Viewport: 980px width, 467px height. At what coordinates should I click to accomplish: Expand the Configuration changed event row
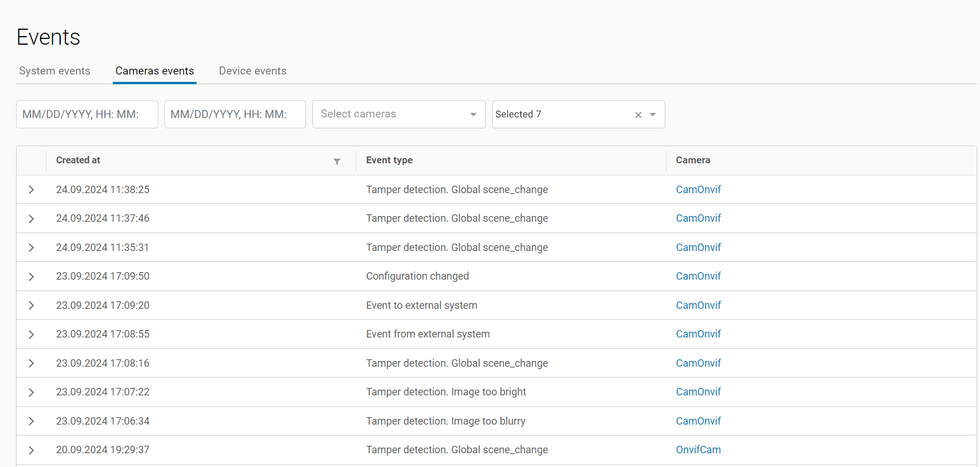click(x=32, y=277)
